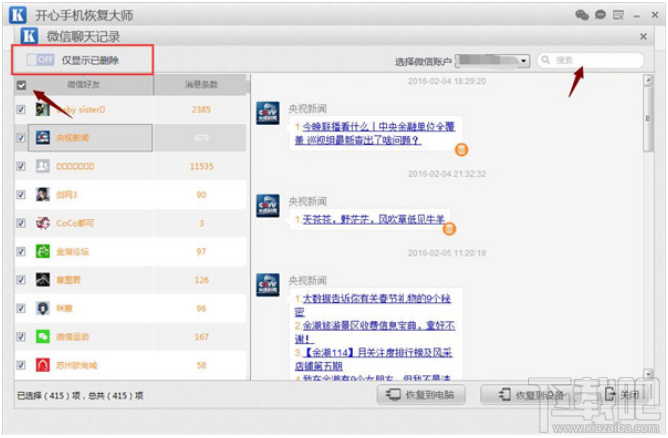Open the 选择微信账户 account dropdown
Viewport: 668px width, 438px height.
click(x=492, y=61)
